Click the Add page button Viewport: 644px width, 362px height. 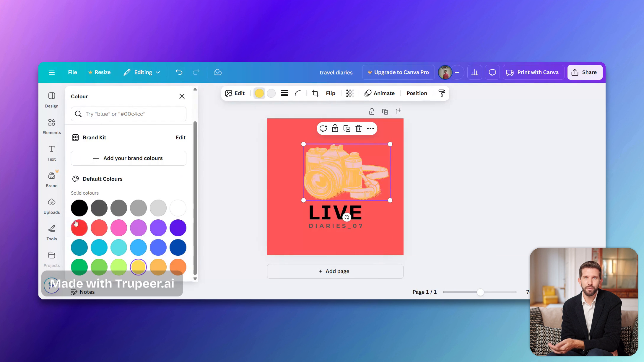[335, 271]
